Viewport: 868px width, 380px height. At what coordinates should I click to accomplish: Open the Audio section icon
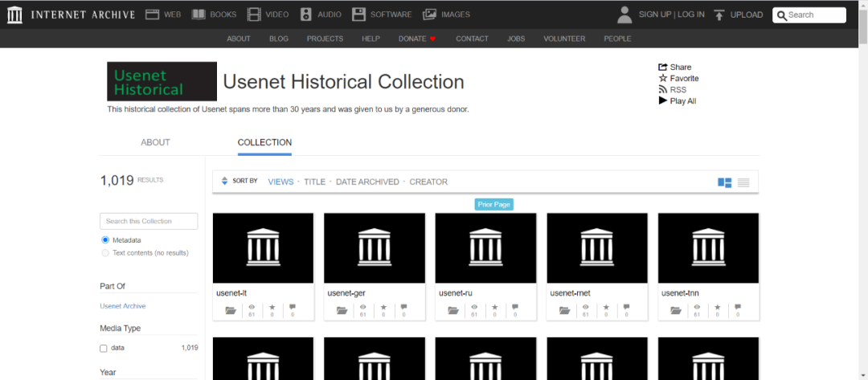coord(305,14)
